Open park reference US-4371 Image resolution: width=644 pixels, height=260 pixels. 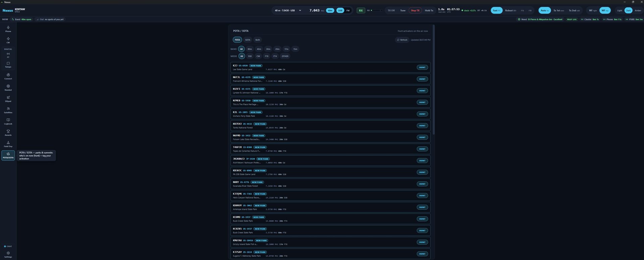coord(246,89)
